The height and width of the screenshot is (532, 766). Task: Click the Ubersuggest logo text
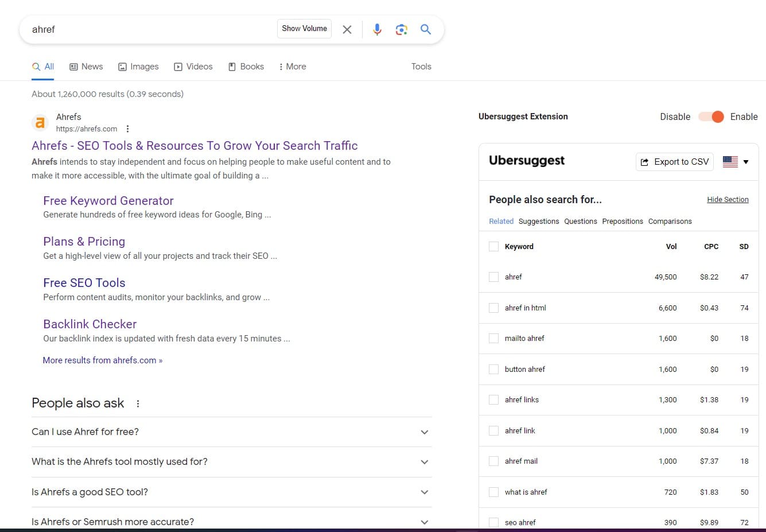[x=527, y=161]
